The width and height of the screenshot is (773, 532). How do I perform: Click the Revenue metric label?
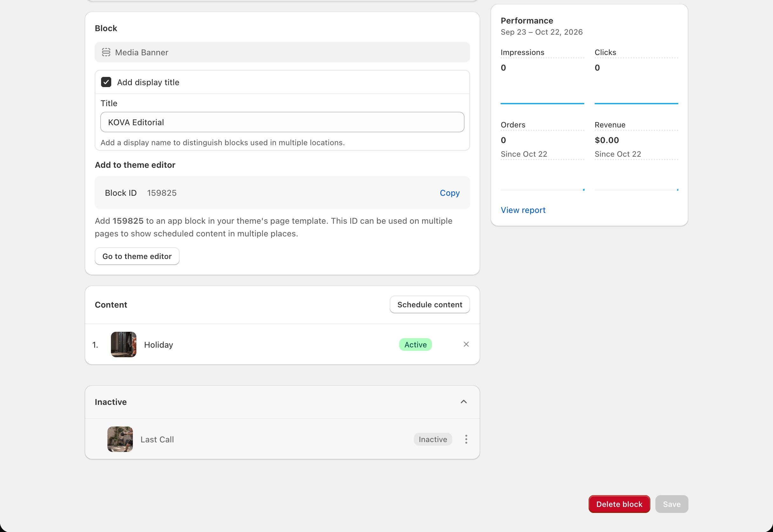610,125
